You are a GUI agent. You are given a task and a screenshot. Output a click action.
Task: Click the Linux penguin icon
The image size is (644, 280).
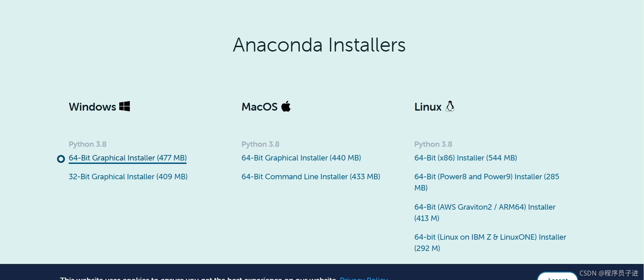[x=450, y=106]
